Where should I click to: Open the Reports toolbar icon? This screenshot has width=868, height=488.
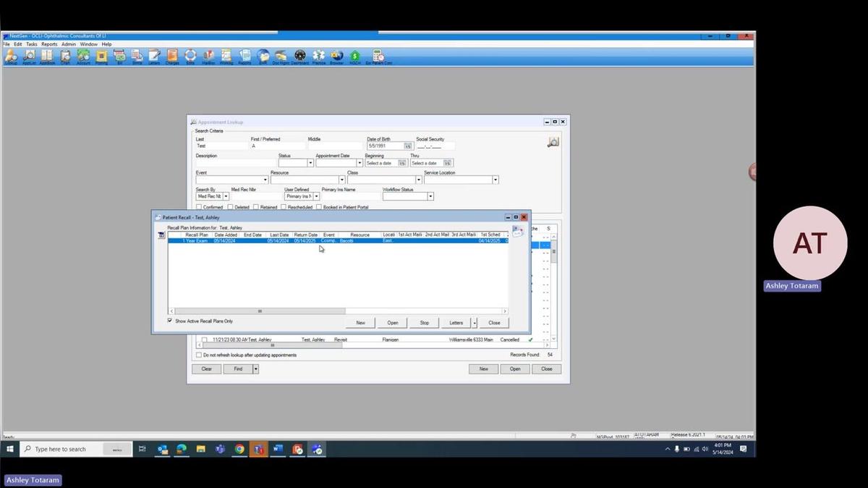[244, 56]
